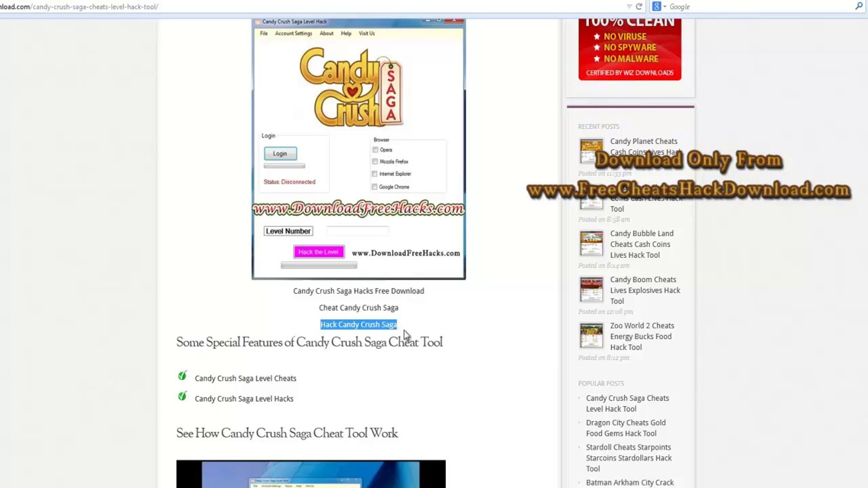
Task: Click green checkmark beside Candy Crush Saga Level Cheats
Action: coord(182,376)
